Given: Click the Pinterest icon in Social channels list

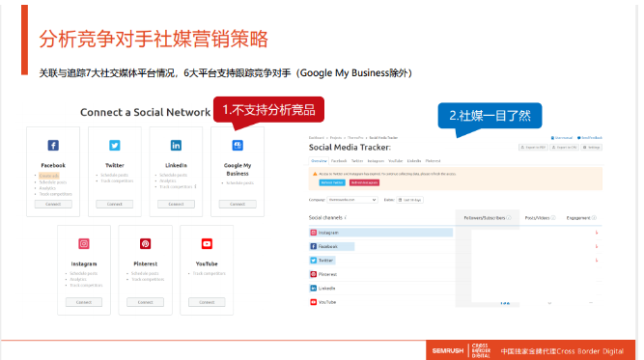Looking at the screenshot, I should click(x=314, y=274).
